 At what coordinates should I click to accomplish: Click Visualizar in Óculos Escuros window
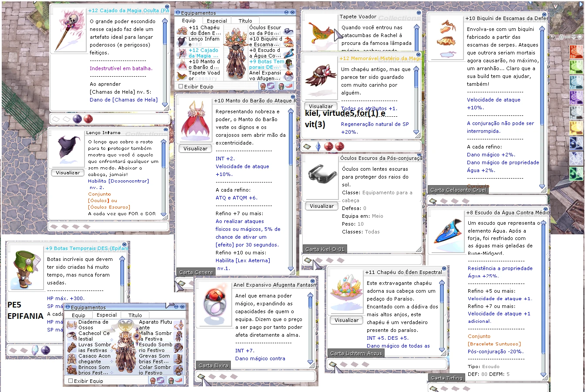[x=322, y=206]
